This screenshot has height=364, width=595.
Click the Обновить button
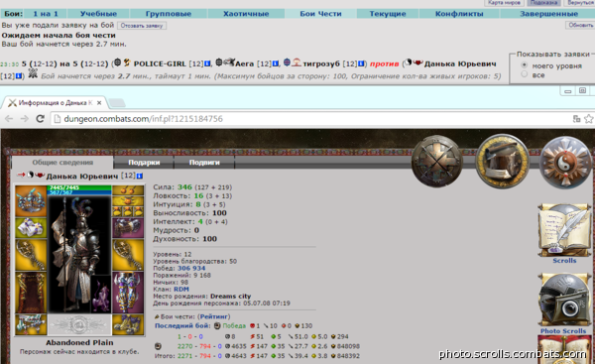(x=580, y=25)
